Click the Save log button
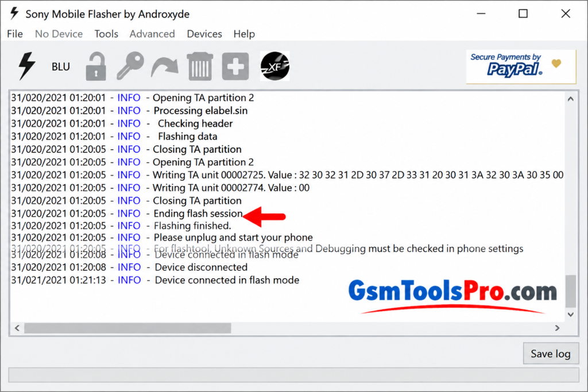This screenshot has width=588, height=392. [x=551, y=354]
